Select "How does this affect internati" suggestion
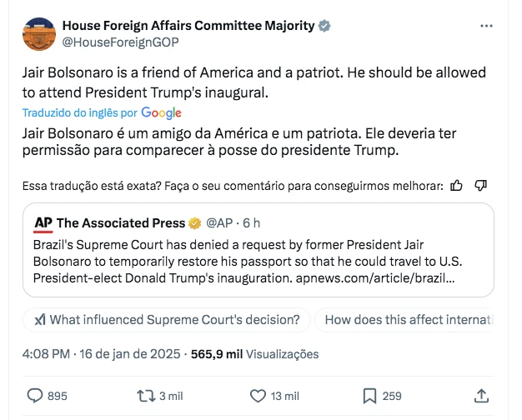The width and height of the screenshot is (522, 420). click(404, 320)
